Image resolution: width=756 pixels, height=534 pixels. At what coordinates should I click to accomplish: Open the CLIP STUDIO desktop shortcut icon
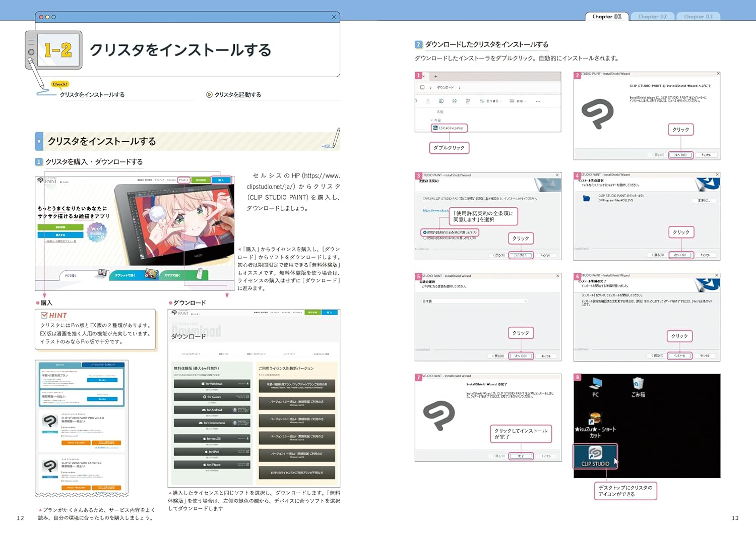(x=595, y=456)
